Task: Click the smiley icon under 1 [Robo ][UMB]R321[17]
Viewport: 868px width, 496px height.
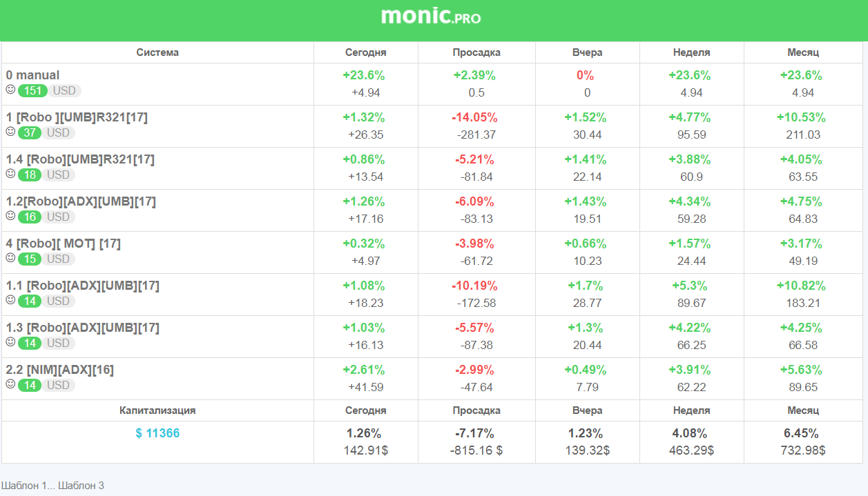Action: pyautogui.click(x=10, y=132)
